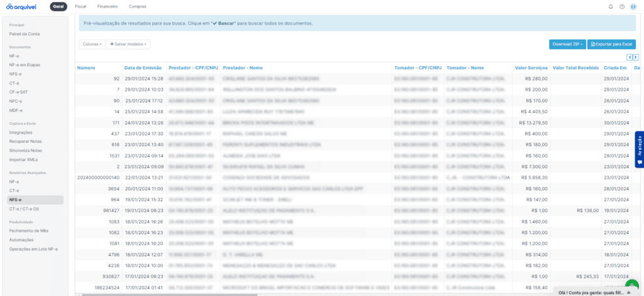644x296 pixels.
Task: Sort by the Número column header
Action: (86, 68)
